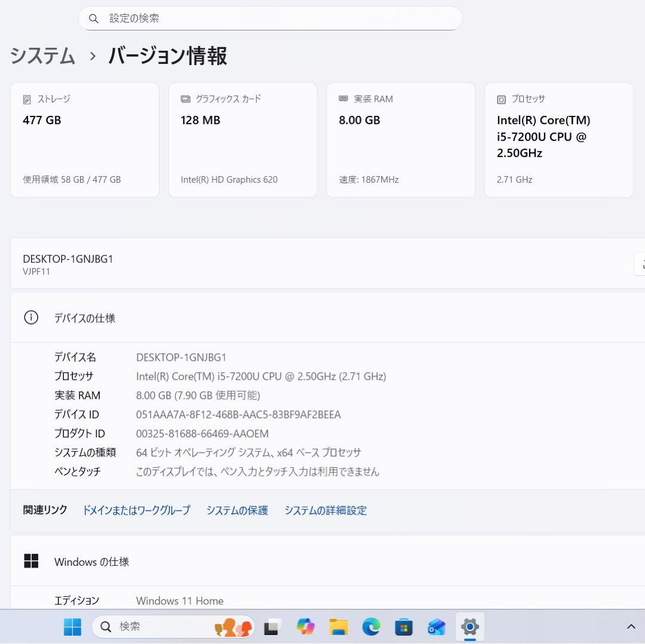Image resolution: width=645 pixels, height=644 pixels.
Task: Navigate back using the システム breadcrumb
Action: (x=42, y=56)
